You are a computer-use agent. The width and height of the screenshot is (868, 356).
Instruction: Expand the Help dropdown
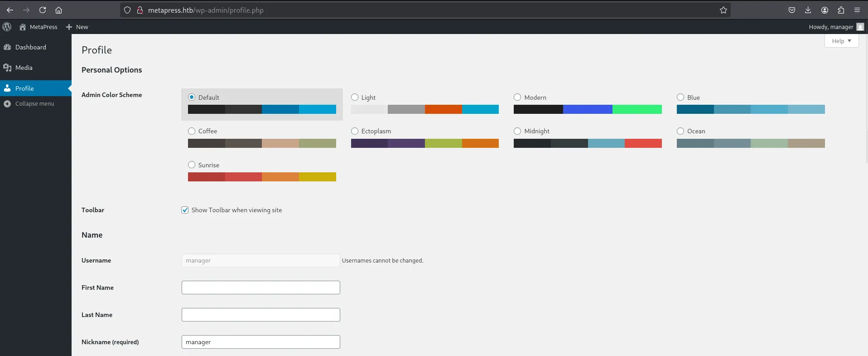tap(841, 41)
